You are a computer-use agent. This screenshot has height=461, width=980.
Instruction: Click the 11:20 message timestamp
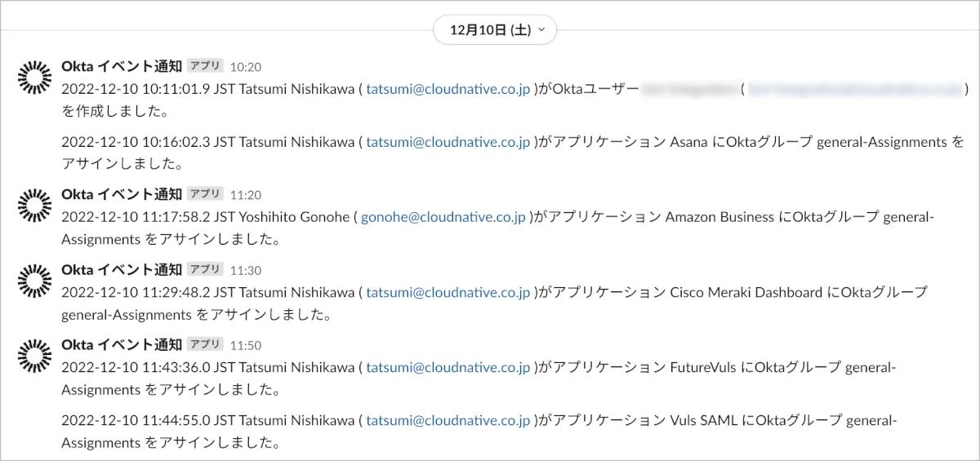[246, 195]
